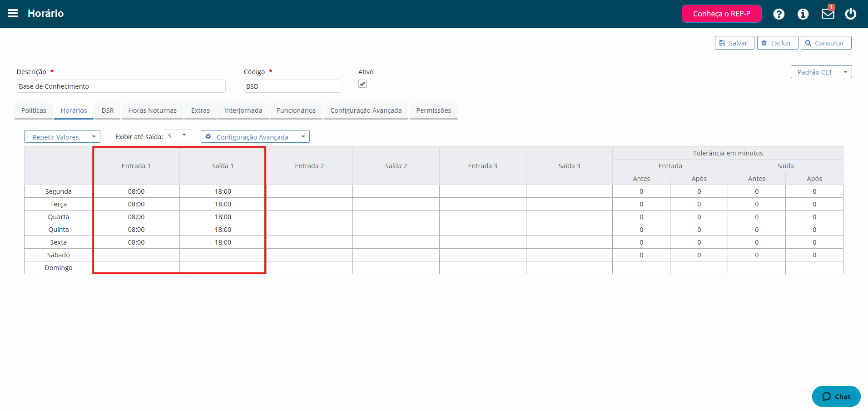Click the gear icon in Configuração Avançada button

coord(208,137)
